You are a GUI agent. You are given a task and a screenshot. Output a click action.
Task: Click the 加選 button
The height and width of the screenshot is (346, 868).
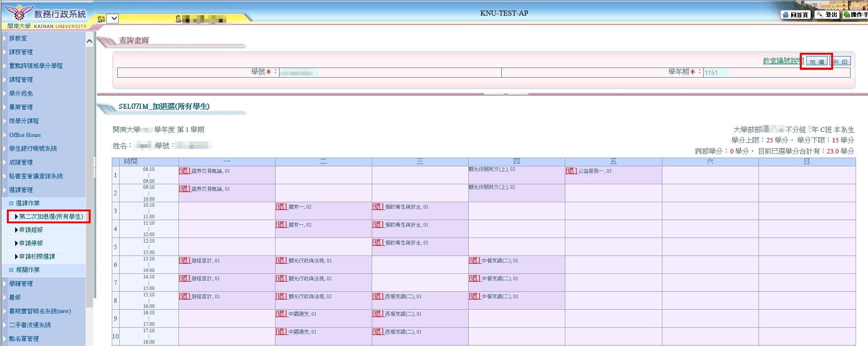(x=817, y=62)
